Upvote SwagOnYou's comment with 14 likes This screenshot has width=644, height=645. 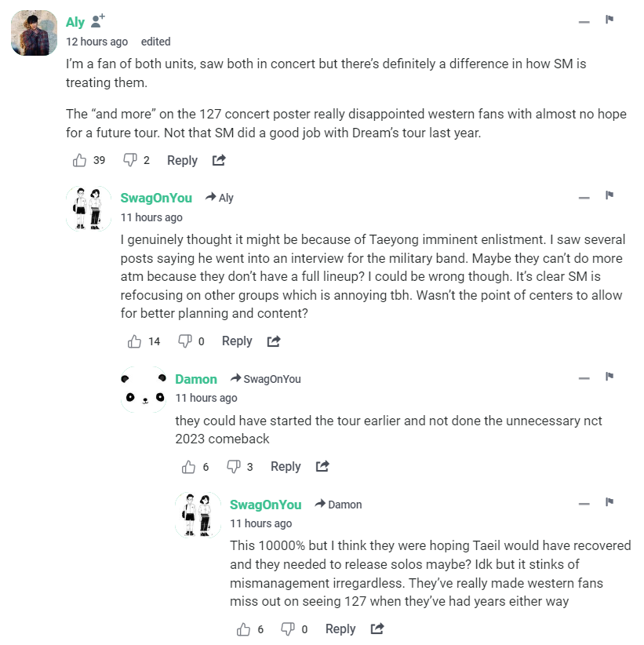134,341
